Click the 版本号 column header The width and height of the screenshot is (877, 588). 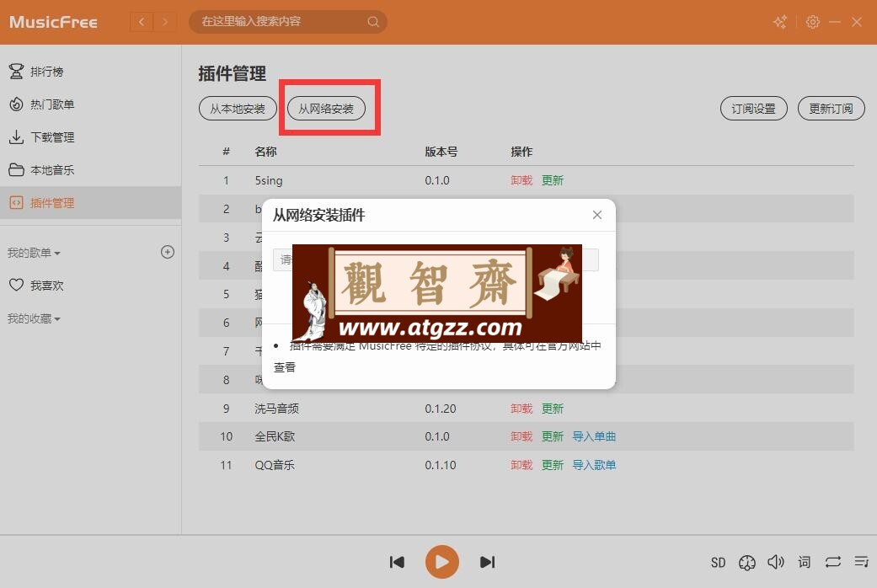441,152
